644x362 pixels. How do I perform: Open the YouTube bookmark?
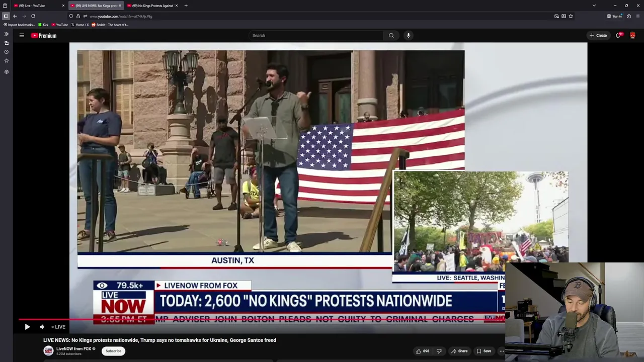coord(60,25)
